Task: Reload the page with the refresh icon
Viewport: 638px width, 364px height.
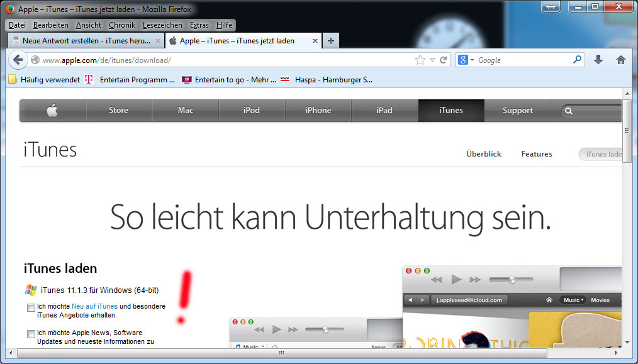Action: 443,60
